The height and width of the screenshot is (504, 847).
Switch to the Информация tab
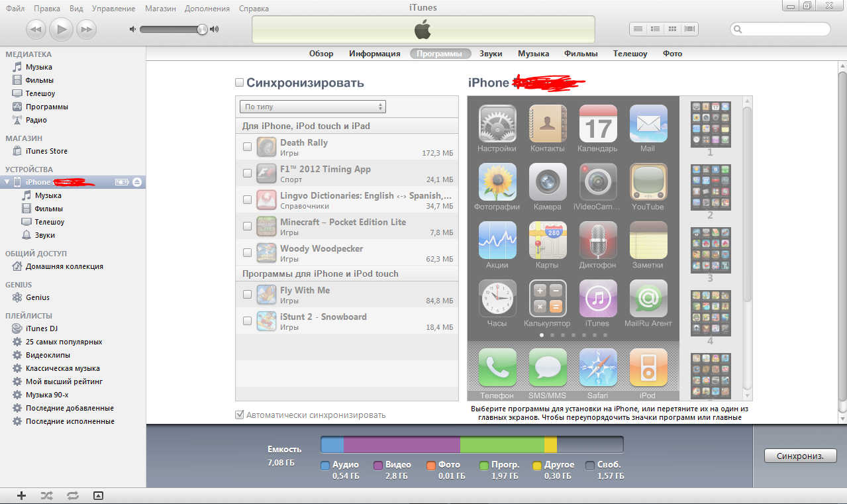point(375,54)
